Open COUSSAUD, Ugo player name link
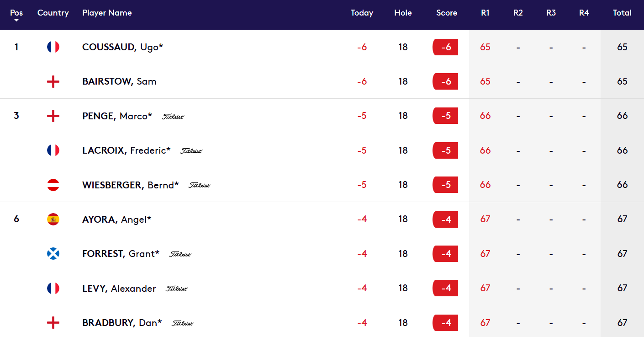Screen dimensions: 644x337 coord(122,47)
